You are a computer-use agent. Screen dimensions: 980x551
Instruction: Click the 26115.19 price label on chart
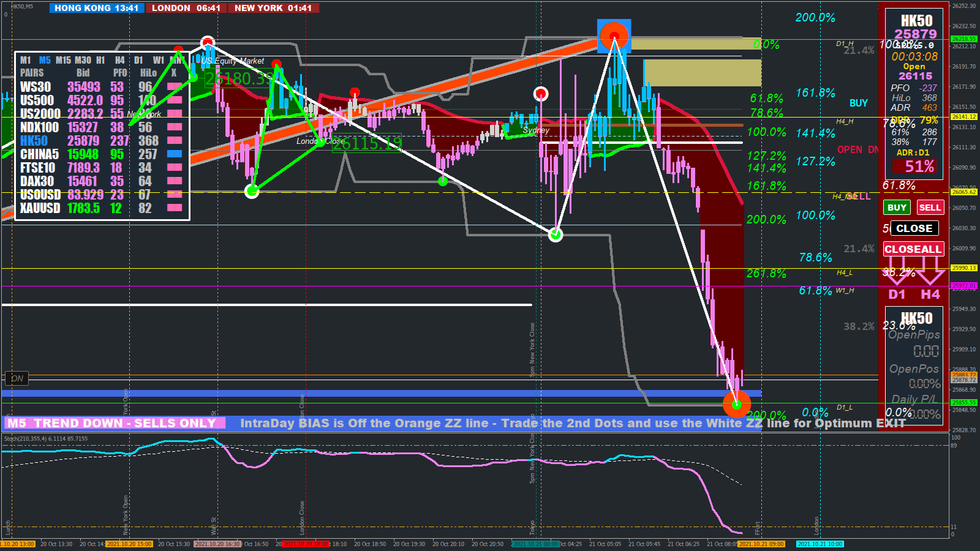(367, 143)
